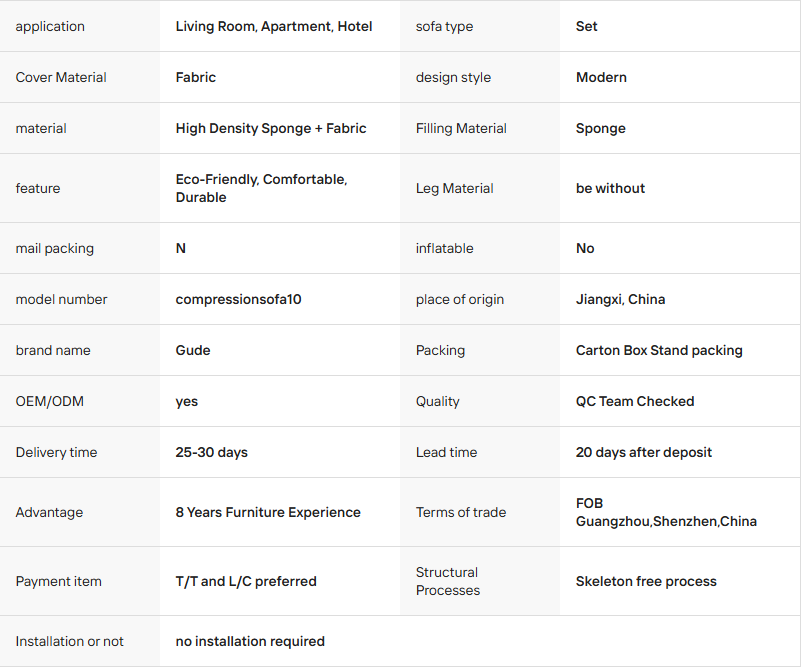Viewport: 802px width, 667px height.
Task: Select the 'compressionsofa10' model number
Action: [239, 299]
